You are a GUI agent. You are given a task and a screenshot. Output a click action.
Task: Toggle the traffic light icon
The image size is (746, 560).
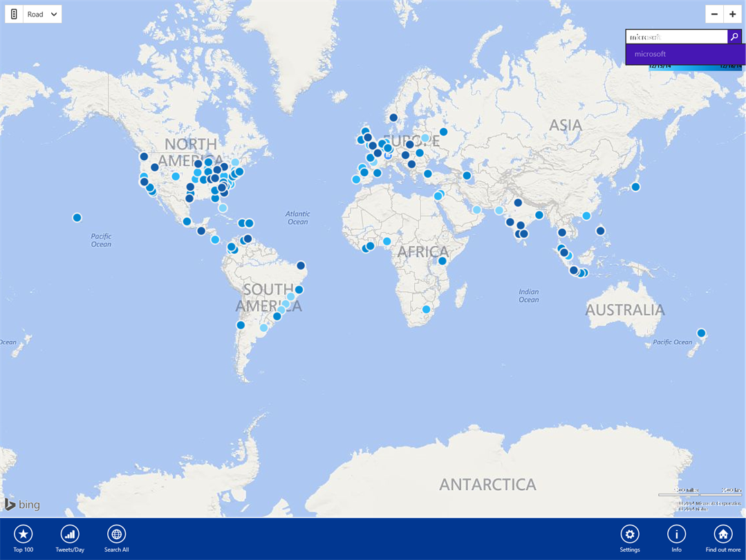(x=14, y=15)
